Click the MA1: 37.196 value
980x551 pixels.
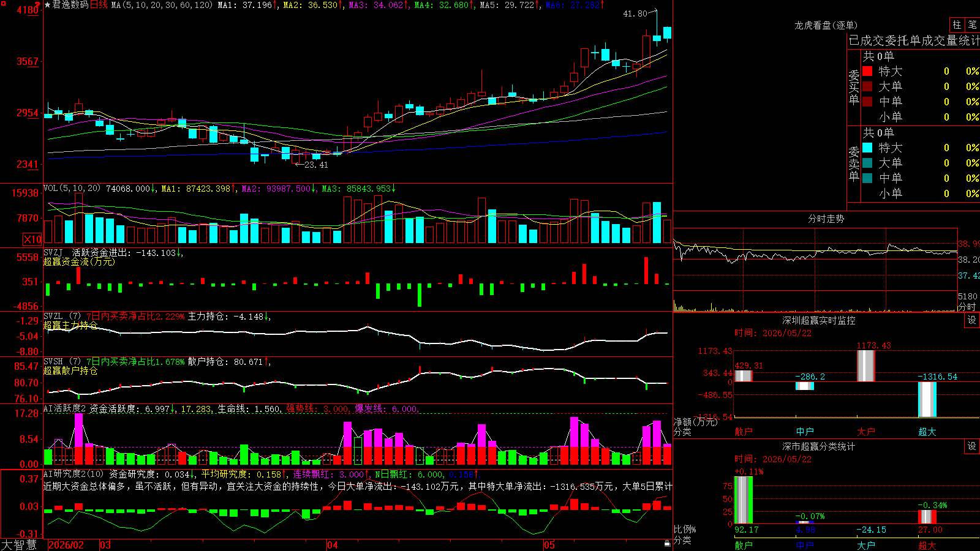pos(244,5)
